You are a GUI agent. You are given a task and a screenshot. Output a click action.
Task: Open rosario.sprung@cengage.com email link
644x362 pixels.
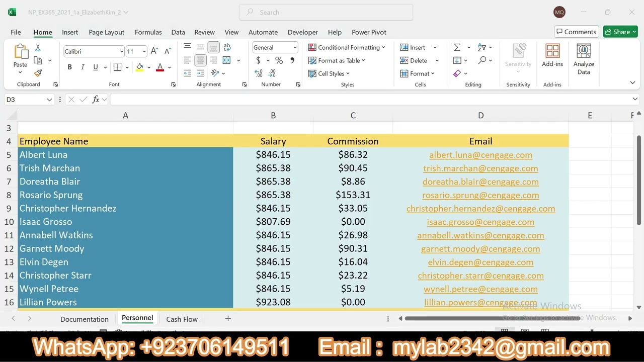(x=480, y=195)
